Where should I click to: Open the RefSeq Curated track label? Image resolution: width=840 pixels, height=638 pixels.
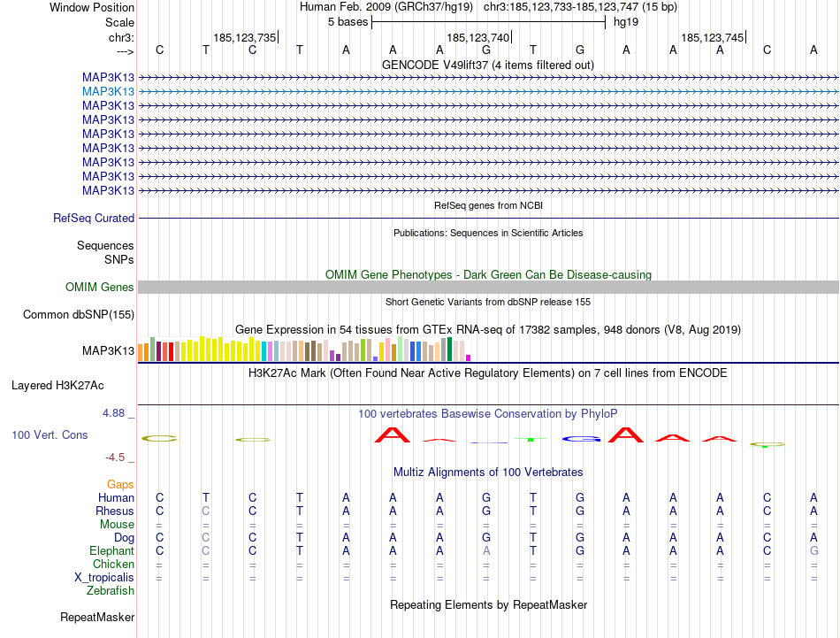[93, 219]
